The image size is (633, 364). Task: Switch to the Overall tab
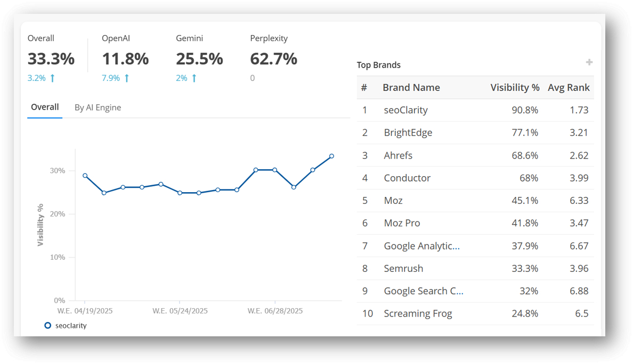pos(45,107)
